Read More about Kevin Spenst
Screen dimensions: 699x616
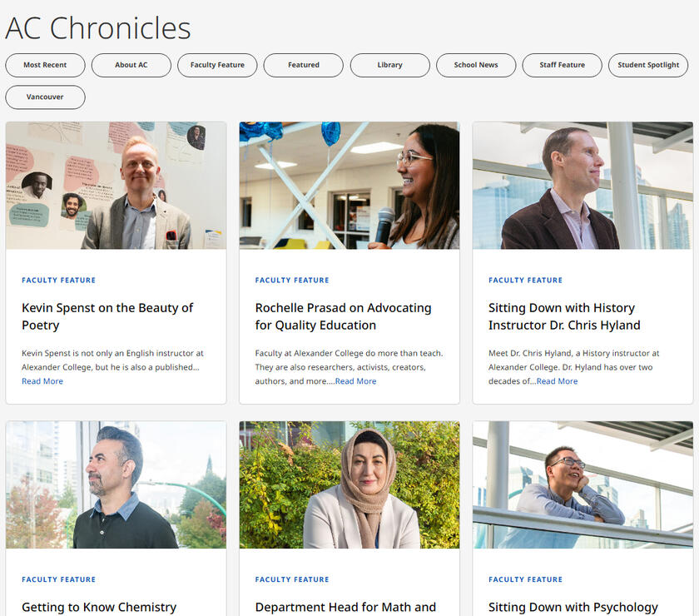tap(42, 381)
